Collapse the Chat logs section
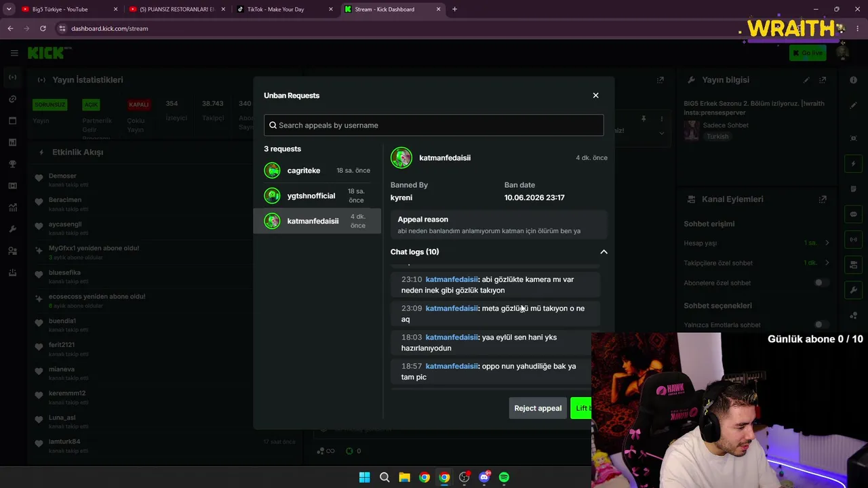This screenshot has width=868, height=488. [604, 252]
